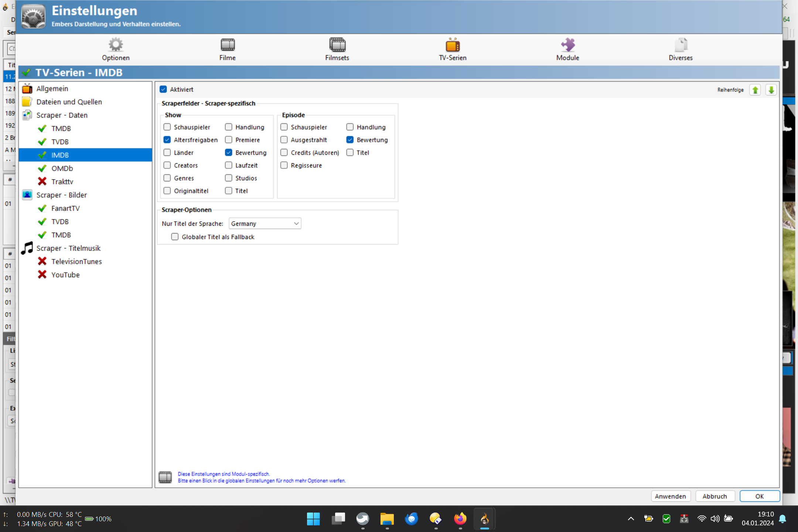Open Thunderbird from the taskbar
The image size is (798, 532).
411,519
